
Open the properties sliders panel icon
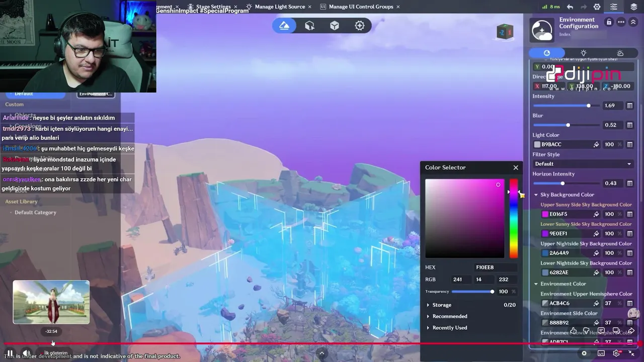pos(614,7)
